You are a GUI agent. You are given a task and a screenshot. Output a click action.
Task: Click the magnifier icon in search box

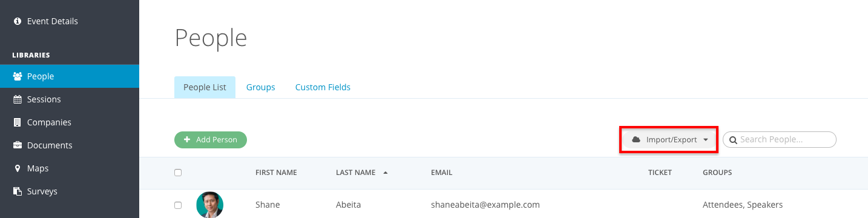(x=733, y=140)
